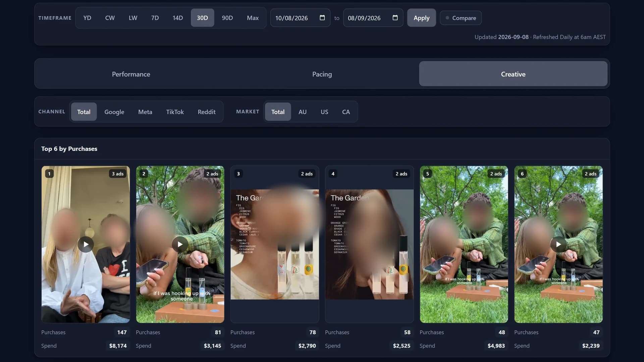Switch to the Performance tab
The width and height of the screenshot is (644, 362).
[x=131, y=74]
